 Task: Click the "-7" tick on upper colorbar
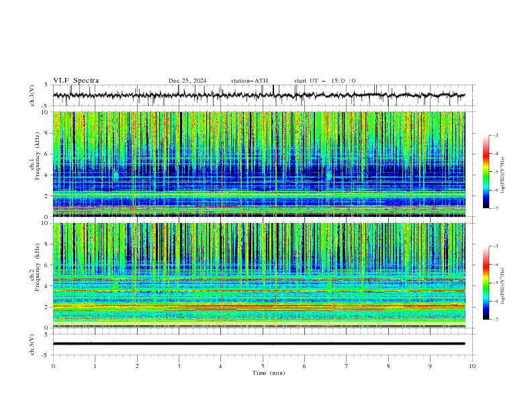click(496, 208)
